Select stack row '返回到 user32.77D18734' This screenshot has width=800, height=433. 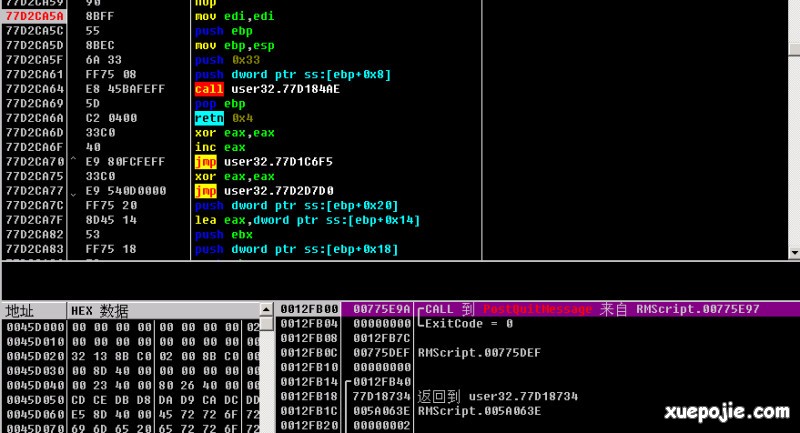(x=538, y=396)
